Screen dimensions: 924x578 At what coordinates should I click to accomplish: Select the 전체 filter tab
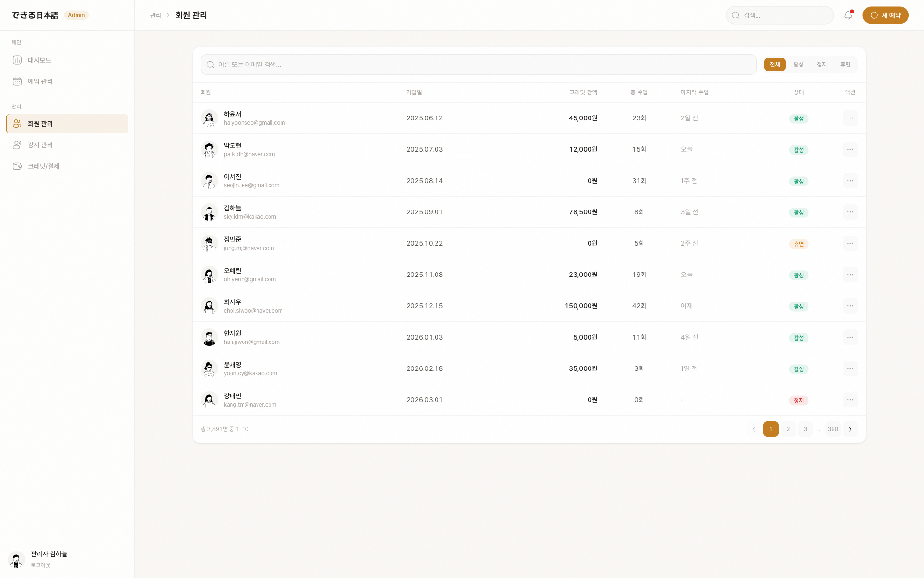[x=774, y=65]
